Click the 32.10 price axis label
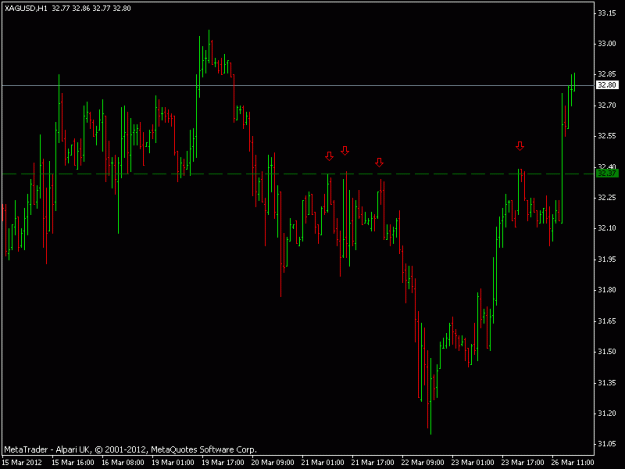Screen dimensions: 625x469 coord(607,229)
